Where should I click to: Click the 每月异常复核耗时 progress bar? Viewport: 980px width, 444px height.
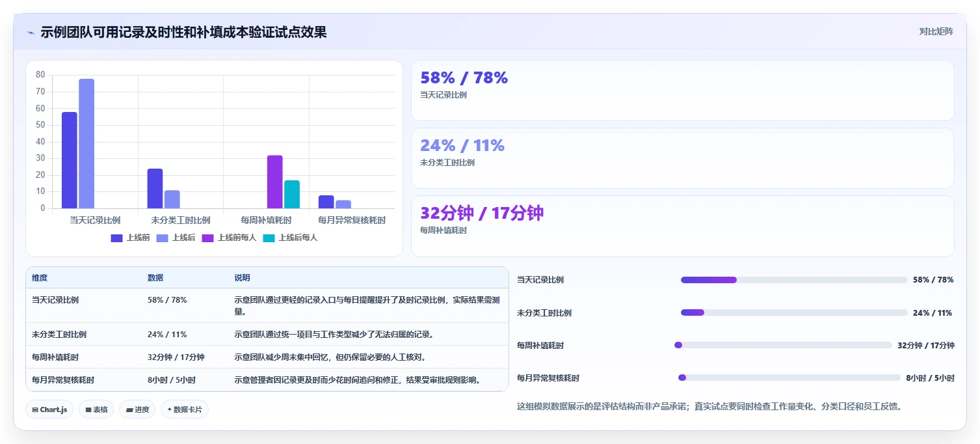[789, 378]
